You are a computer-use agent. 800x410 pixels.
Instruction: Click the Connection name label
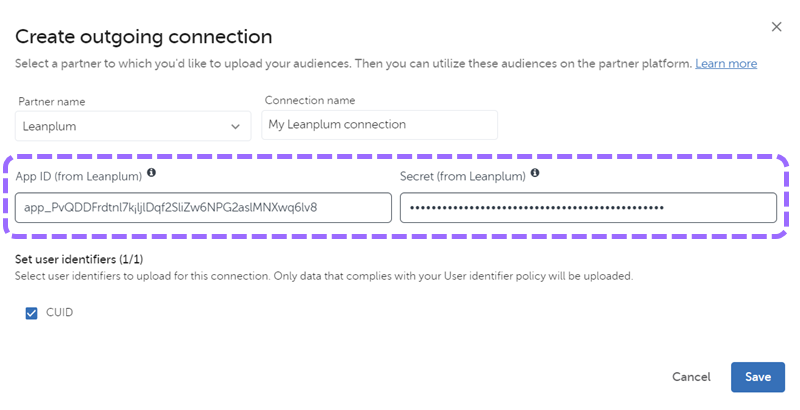pyautogui.click(x=310, y=100)
